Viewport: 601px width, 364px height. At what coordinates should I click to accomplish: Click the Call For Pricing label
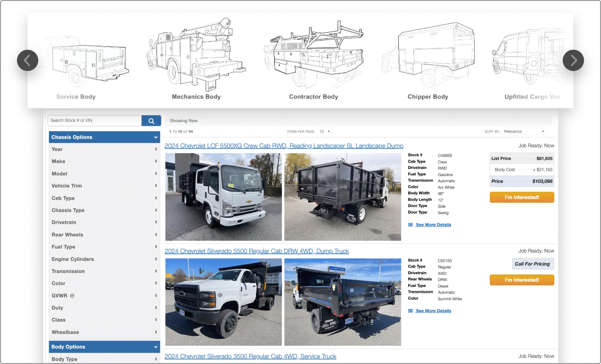pos(533,264)
